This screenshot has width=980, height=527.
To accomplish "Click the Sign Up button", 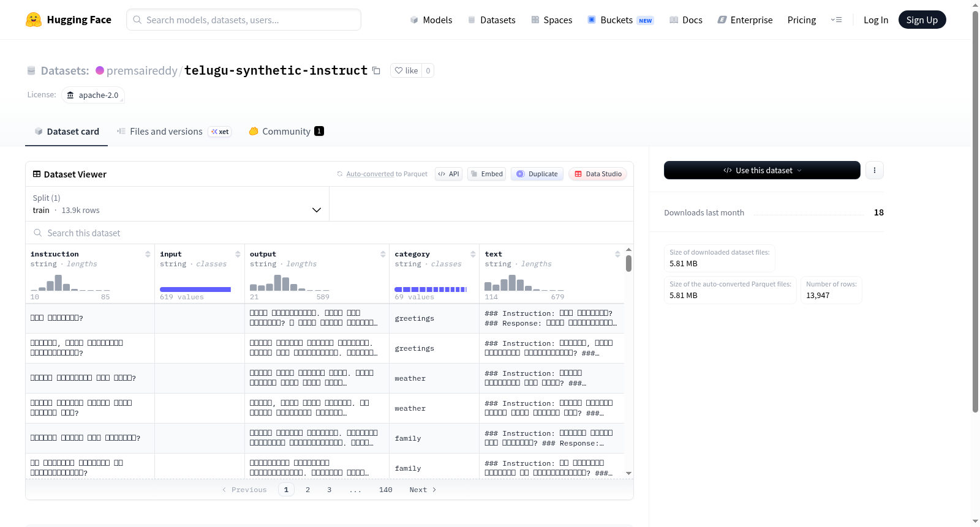I will tap(922, 20).
